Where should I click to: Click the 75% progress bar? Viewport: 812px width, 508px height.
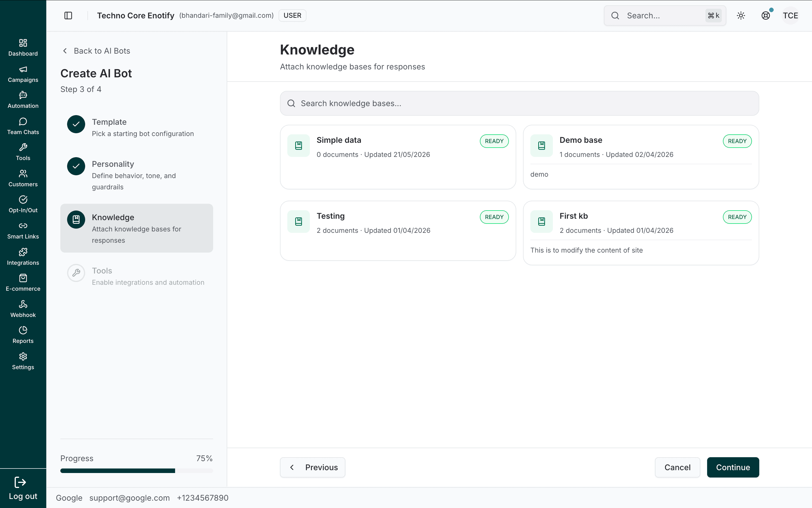[136, 471]
